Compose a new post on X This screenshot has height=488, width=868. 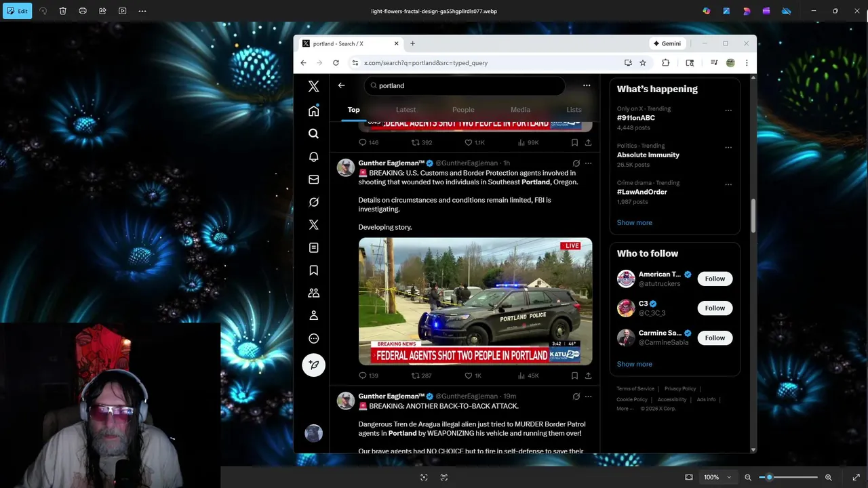coord(313,365)
